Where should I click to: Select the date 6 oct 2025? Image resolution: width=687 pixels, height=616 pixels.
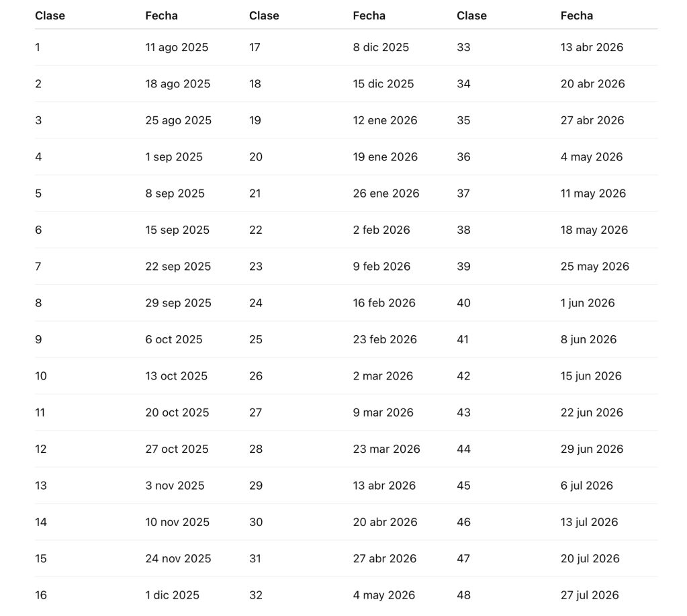pos(174,340)
